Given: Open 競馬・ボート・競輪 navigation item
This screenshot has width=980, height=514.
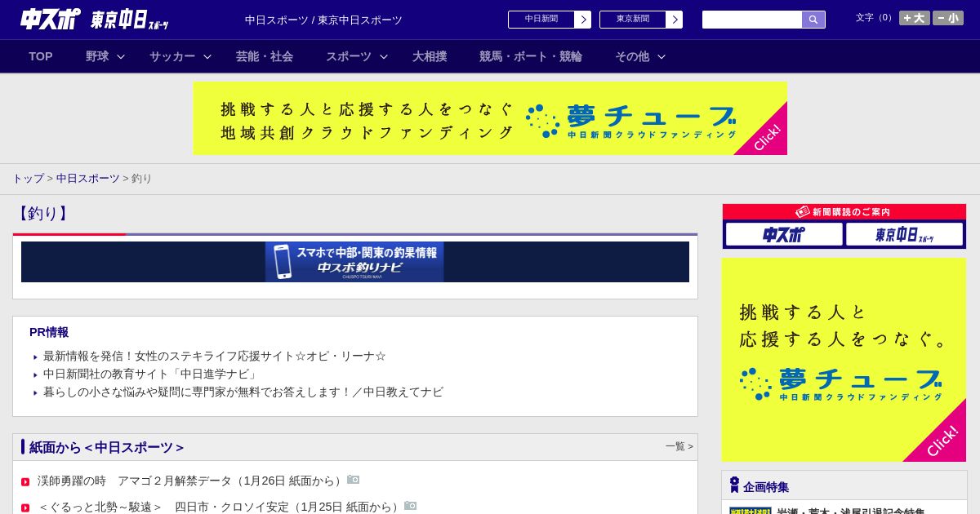Looking at the screenshot, I should (531, 56).
